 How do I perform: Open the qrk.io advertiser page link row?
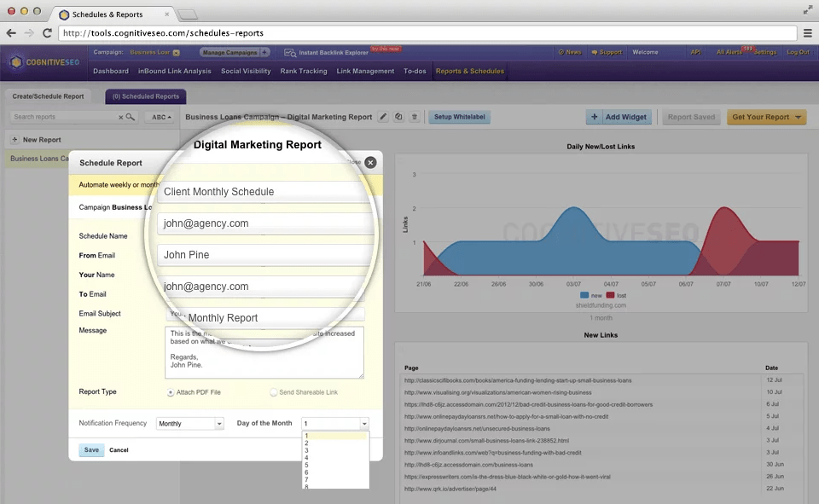click(x=450, y=489)
